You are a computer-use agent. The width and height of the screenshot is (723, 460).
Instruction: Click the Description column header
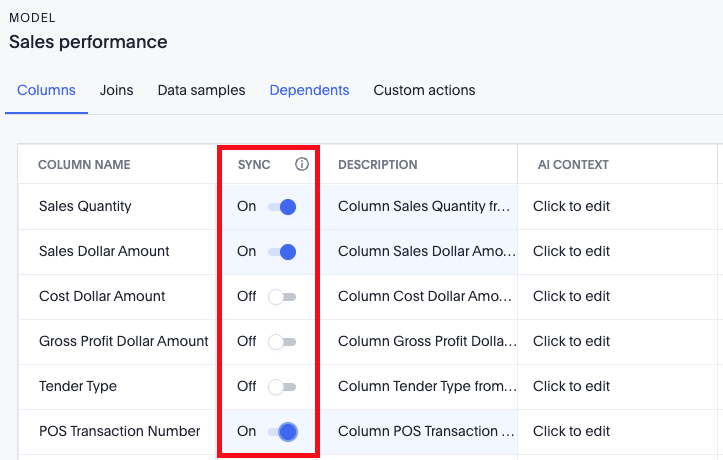[x=377, y=165]
